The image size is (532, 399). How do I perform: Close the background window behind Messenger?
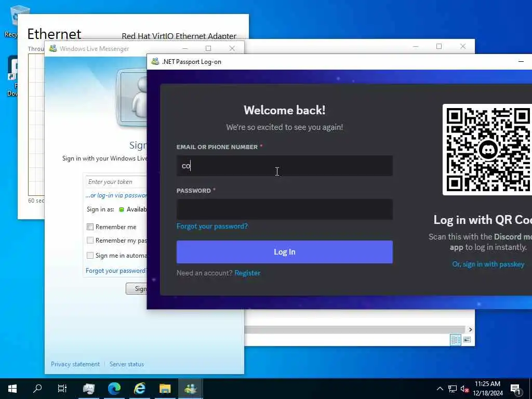[463, 46]
